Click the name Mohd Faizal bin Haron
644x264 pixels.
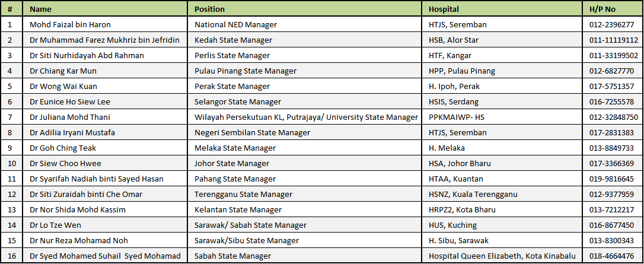(70, 25)
